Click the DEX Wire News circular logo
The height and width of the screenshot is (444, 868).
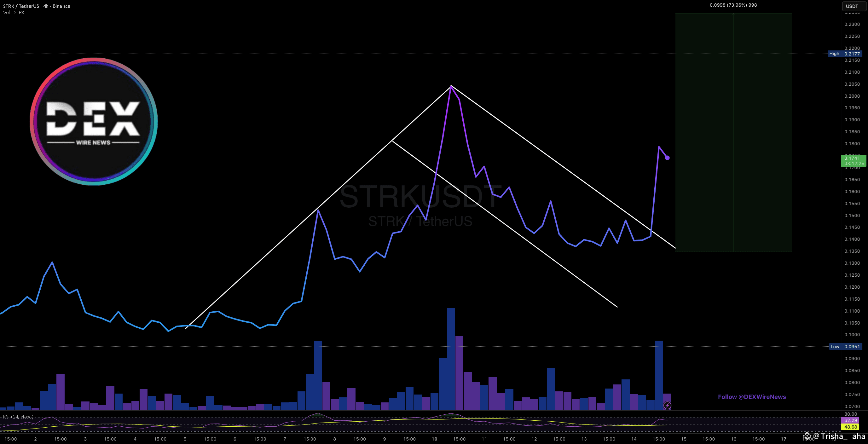(93, 121)
